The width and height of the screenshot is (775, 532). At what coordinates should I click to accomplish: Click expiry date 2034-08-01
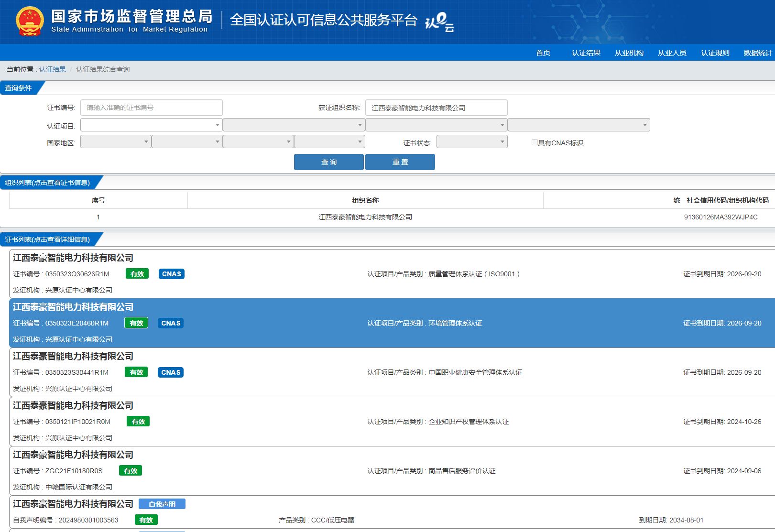click(686, 520)
